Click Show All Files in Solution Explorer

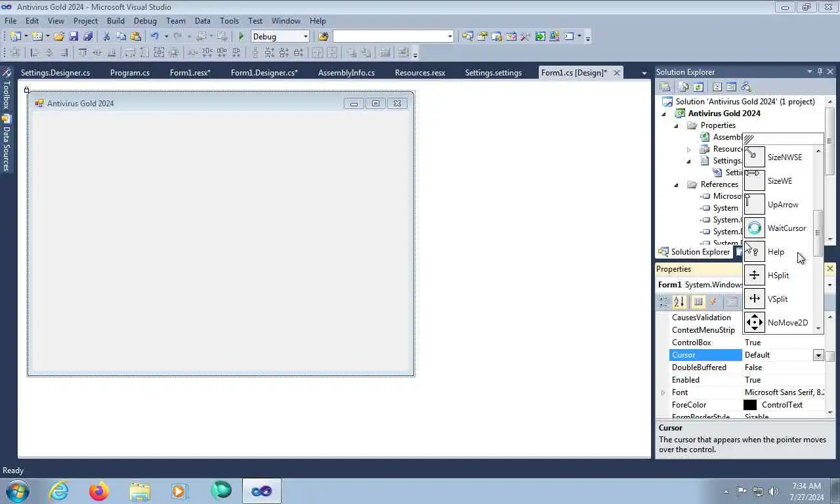[684, 87]
